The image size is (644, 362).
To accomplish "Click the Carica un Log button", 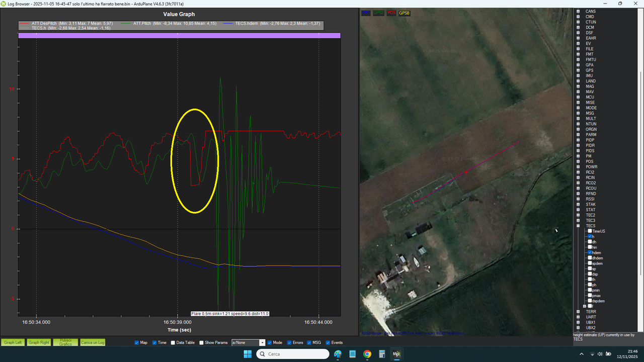I will pos(93,342).
